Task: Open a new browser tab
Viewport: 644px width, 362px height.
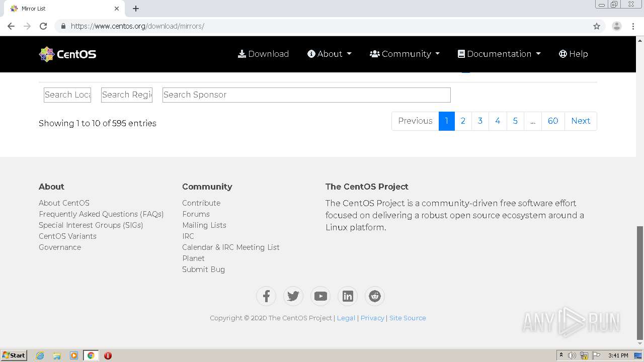Action: click(136, 9)
